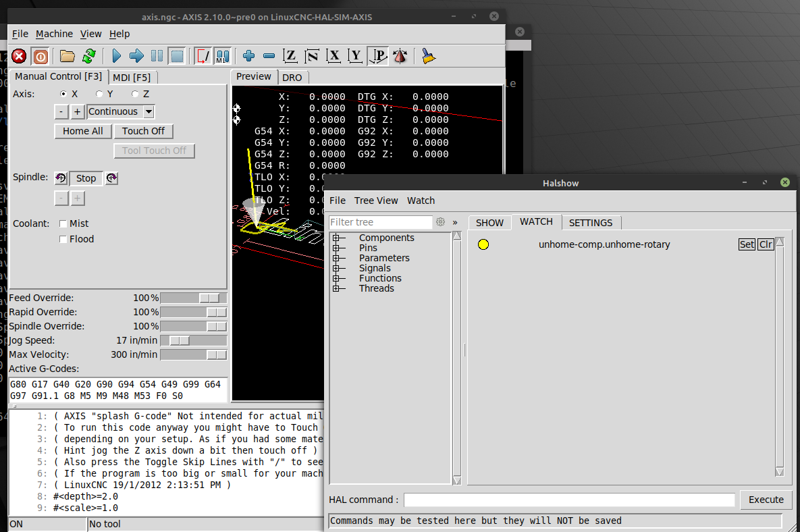Image resolution: width=800 pixels, height=532 pixels.
Task: Expand the Components tree node
Action: pos(336,238)
